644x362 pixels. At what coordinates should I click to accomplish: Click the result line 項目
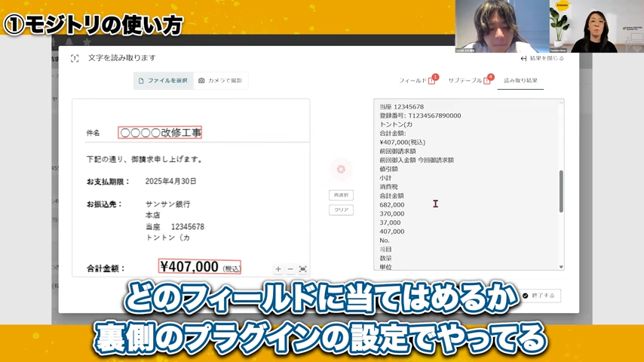pyautogui.click(x=385, y=250)
